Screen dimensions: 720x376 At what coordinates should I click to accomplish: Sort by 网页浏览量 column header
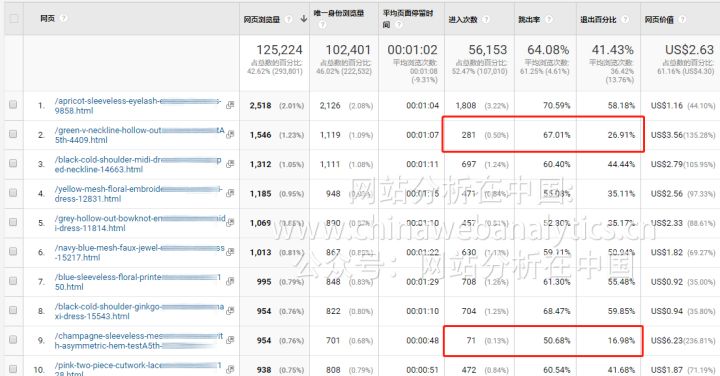click(262, 19)
